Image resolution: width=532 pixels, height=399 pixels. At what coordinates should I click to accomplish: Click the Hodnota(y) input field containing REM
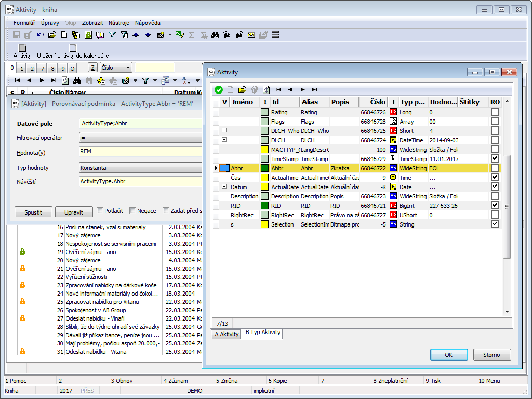coord(139,151)
